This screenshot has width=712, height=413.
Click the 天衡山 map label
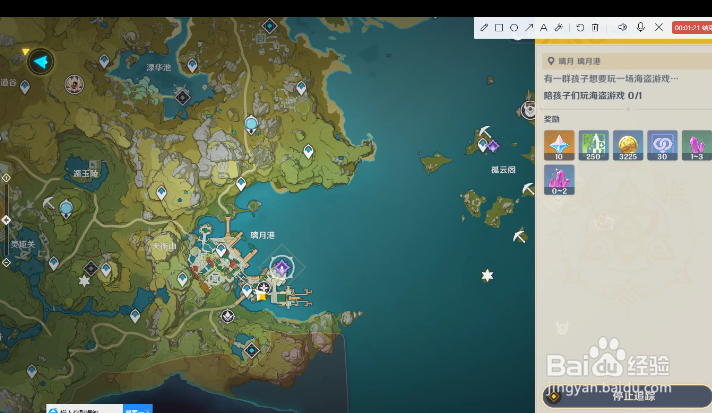[164, 246]
